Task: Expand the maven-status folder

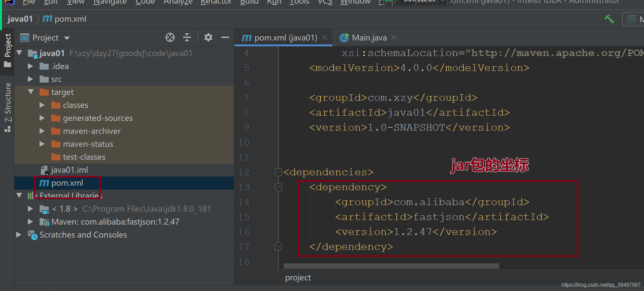Action: coord(42,144)
